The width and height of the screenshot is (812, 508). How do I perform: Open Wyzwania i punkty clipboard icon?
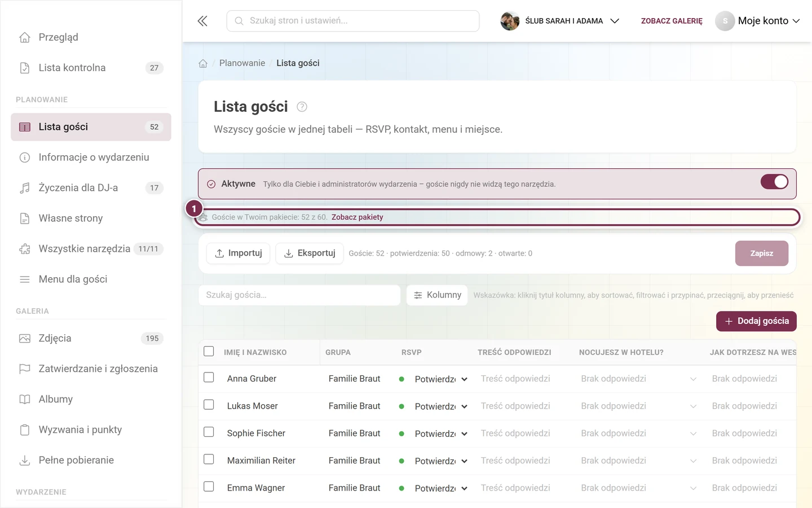click(25, 430)
